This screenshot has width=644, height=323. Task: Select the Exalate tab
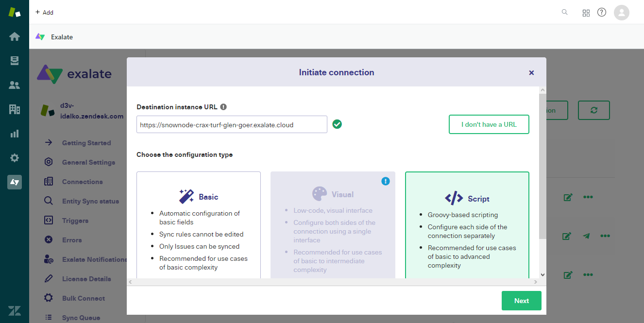pos(54,37)
